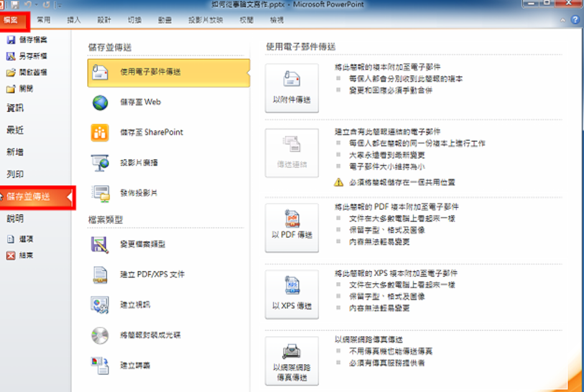The height and width of the screenshot is (392, 584).
Task: Select 儲存並傳送 in backstage sidebar
Action: [37, 197]
